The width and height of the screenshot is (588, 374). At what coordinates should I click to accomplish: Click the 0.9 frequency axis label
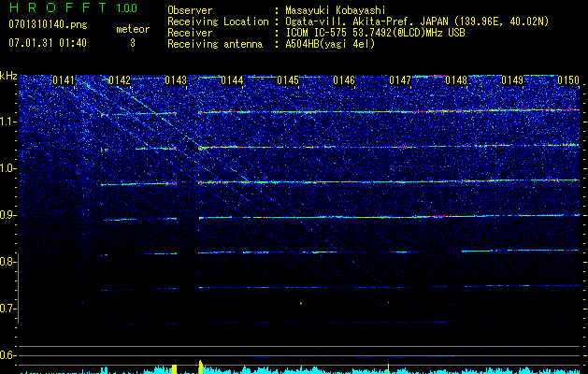[8, 215]
